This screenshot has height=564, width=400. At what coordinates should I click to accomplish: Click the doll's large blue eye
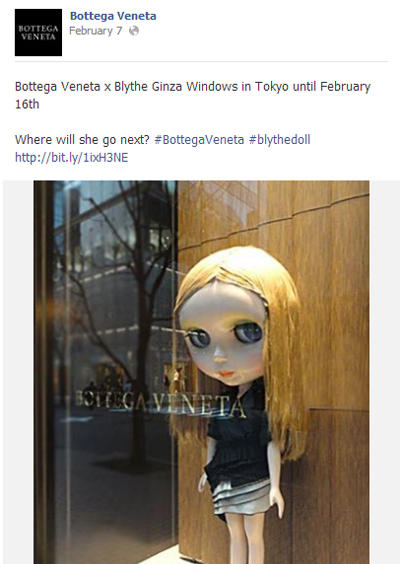coord(248,332)
